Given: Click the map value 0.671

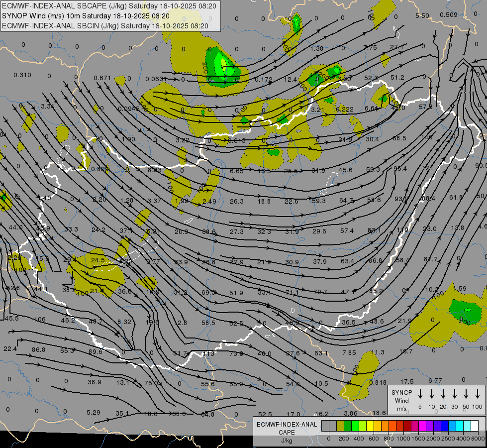Looking at the screenshot, I should (102, 78).
